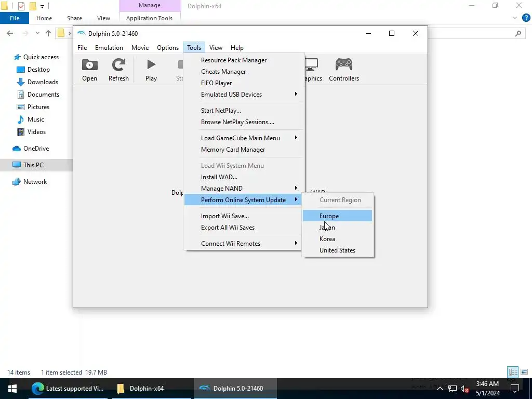Open the Movie menu
Image resolution: width=532 pixels, height=399 pixels.
tap(140, 47)
